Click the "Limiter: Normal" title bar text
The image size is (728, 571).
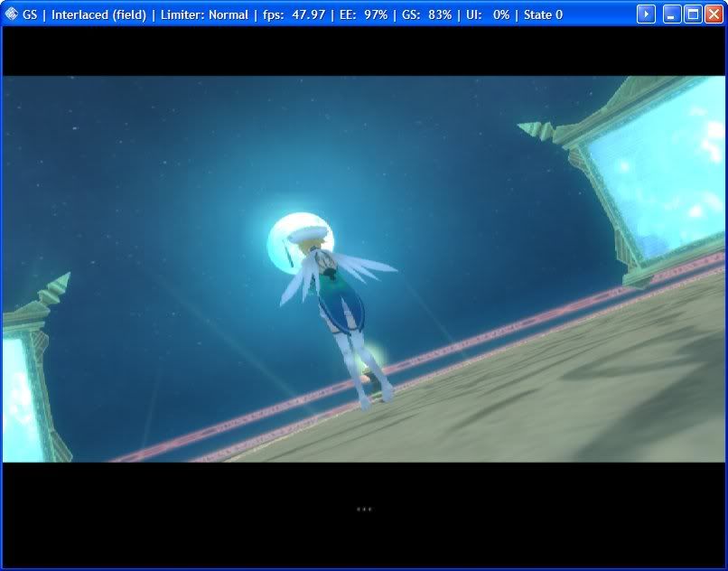pos(204,15)
